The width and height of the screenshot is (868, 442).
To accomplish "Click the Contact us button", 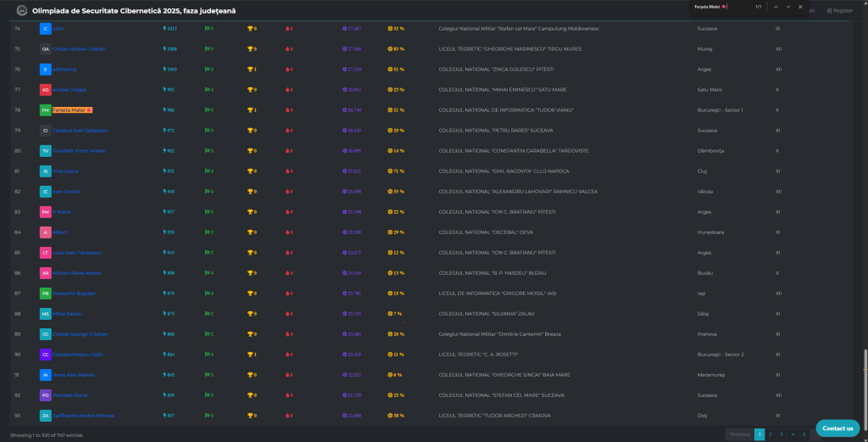I will click(x=837, y=428).
